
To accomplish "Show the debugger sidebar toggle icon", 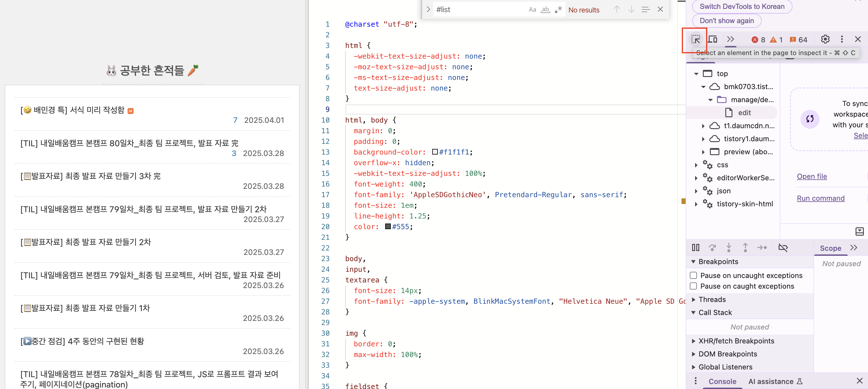I will point(859,231).
